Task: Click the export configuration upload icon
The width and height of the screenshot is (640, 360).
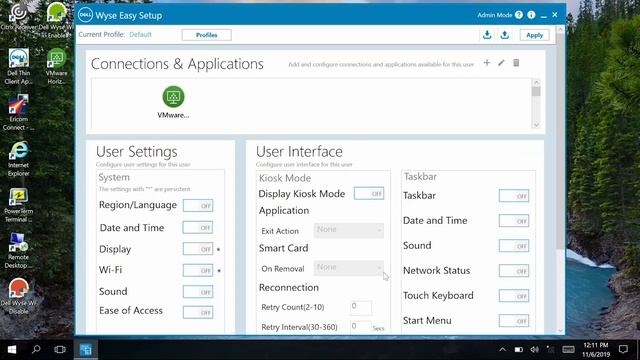Action: click(x=504, y=35)
